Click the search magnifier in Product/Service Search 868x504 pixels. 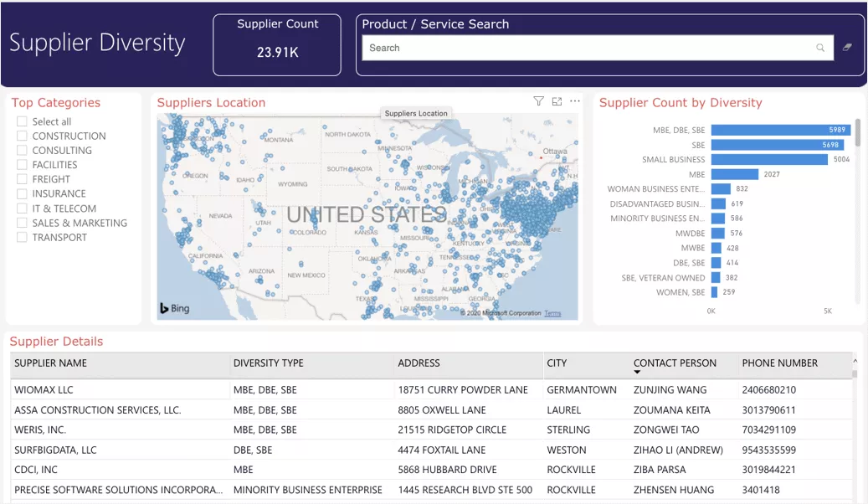tap(820, 48)
